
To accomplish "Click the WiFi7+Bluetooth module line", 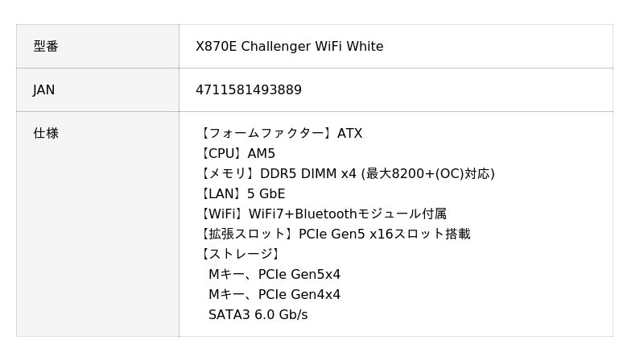I will [322, 214].
